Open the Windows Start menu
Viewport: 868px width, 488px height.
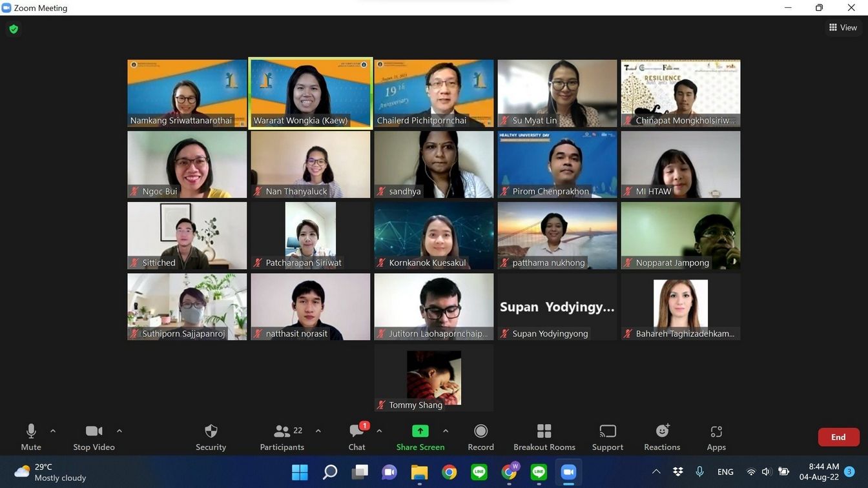click(x=300, y=473)
